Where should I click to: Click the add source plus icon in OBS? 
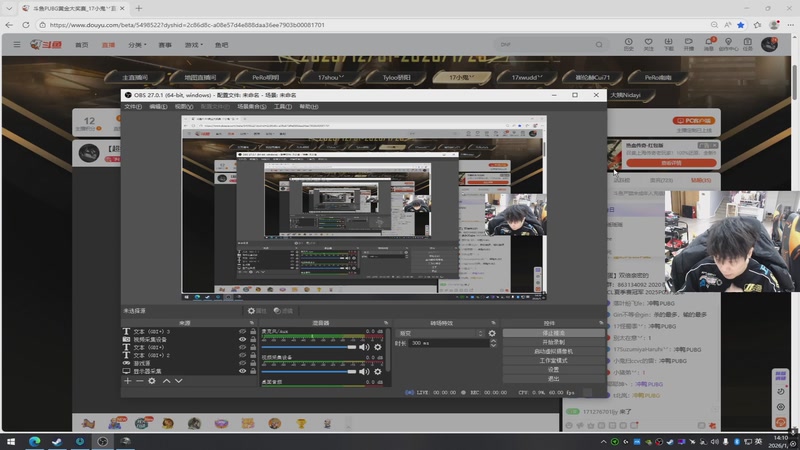(128, 381)
